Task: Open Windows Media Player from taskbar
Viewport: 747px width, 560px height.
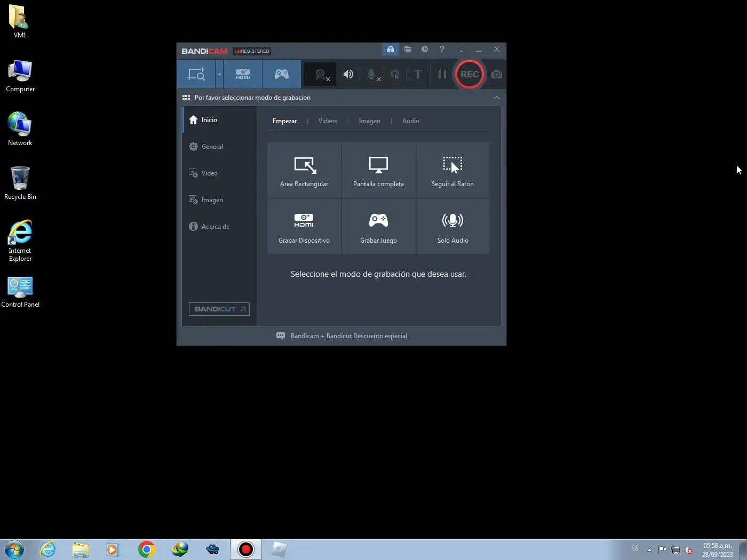Action: pos(113,549)
